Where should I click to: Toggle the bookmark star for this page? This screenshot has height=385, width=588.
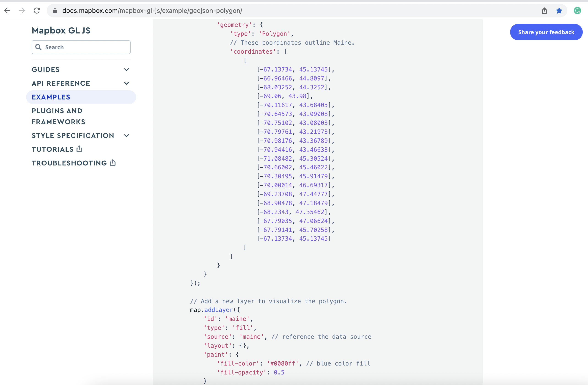(559, 11)
